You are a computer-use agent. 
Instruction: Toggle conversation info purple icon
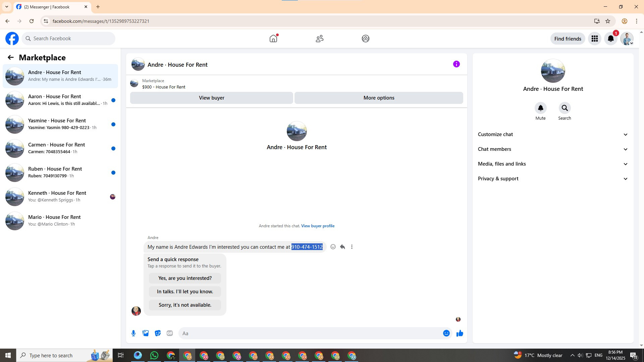[456, 64]
